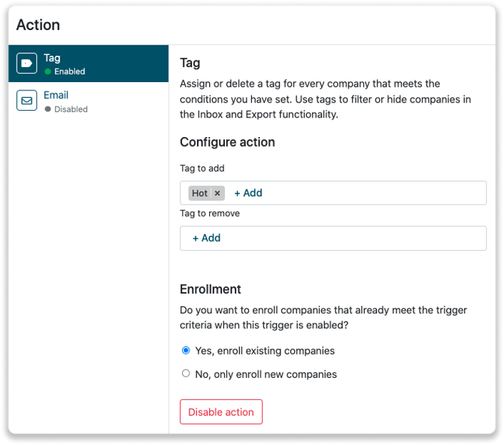
Task: Click the Email envelope icon
Action: tap(26, 101)
